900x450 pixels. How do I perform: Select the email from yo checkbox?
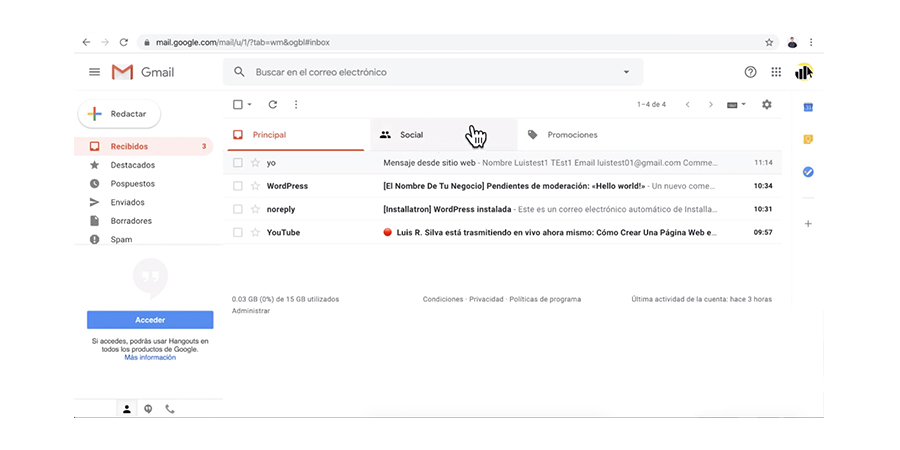238,163
